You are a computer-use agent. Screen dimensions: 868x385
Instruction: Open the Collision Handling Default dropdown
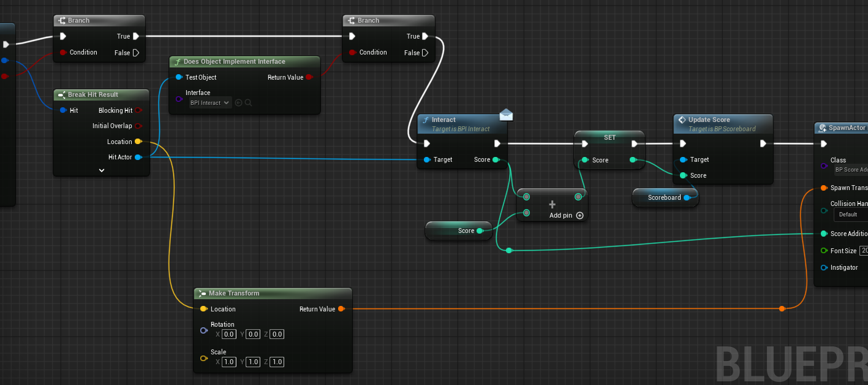(851, 215)
